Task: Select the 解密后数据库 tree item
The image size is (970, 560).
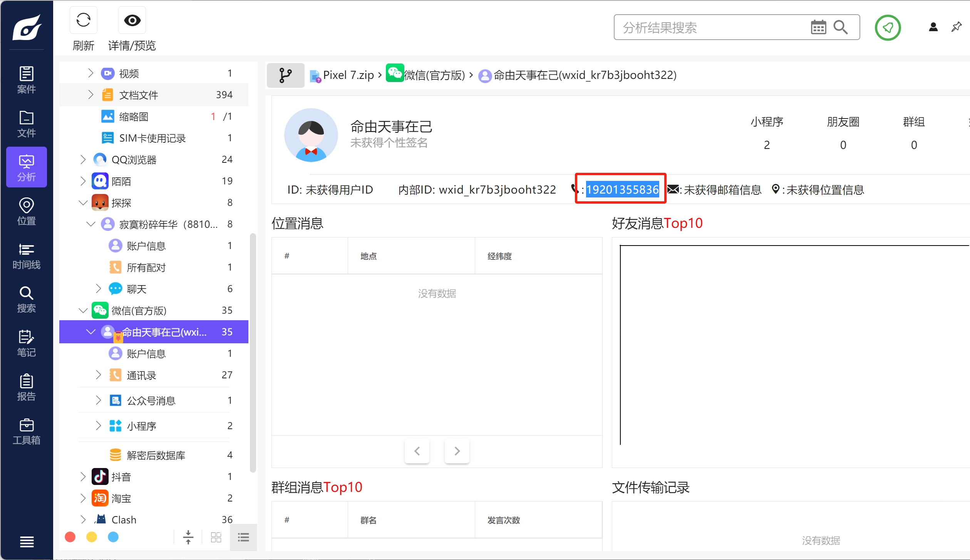Action: 154,455
